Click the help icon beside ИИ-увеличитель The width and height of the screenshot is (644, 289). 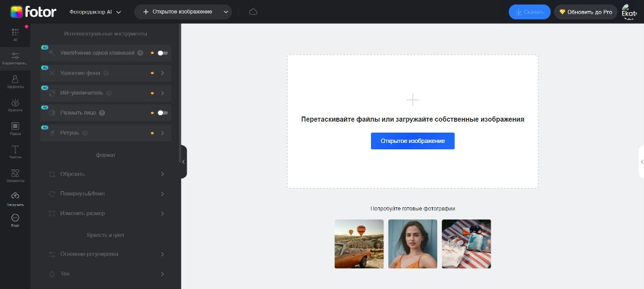tap(109, 93)
